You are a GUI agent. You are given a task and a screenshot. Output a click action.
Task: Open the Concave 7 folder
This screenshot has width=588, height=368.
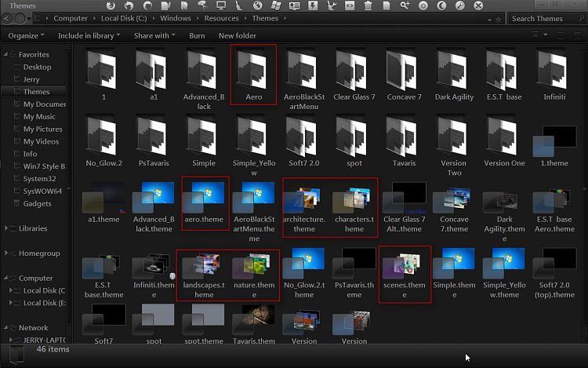point(405,76)
